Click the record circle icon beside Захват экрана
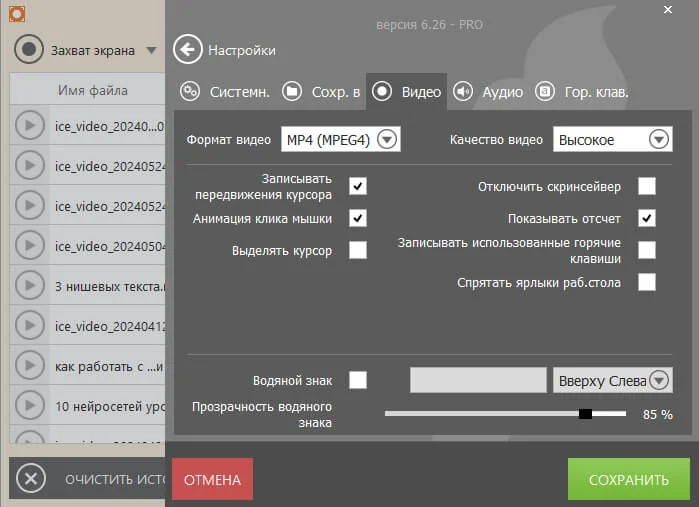This screenshot has width=699, height=507. 29,49
